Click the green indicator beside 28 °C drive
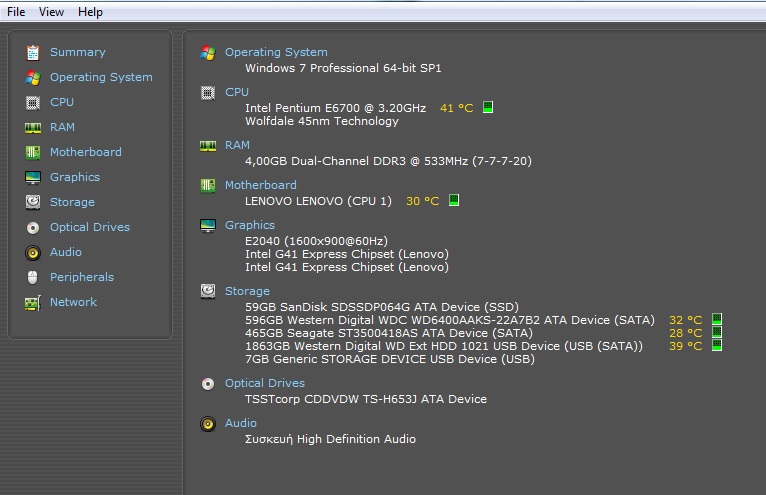This screenshot has height=495, width=766. coord(717,332)
